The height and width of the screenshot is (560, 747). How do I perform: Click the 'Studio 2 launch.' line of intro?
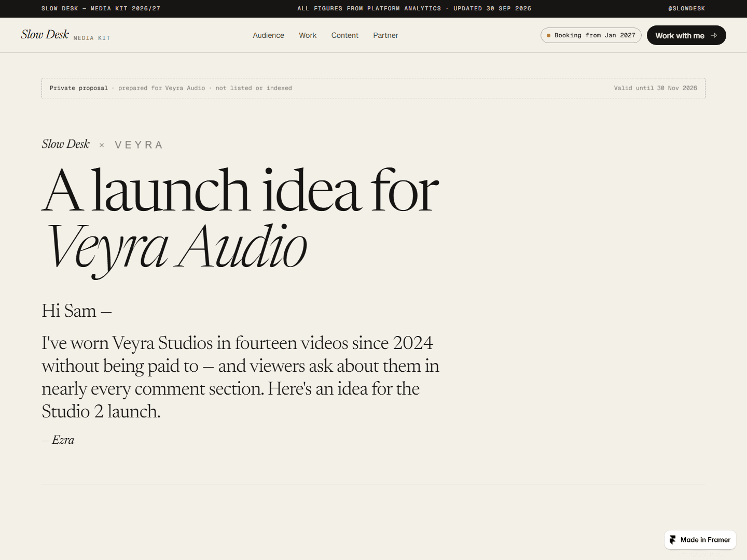[x=101, y=412]
